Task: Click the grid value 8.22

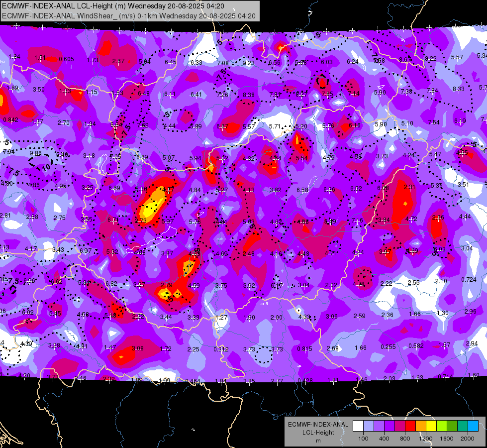Action: (430, 58)
